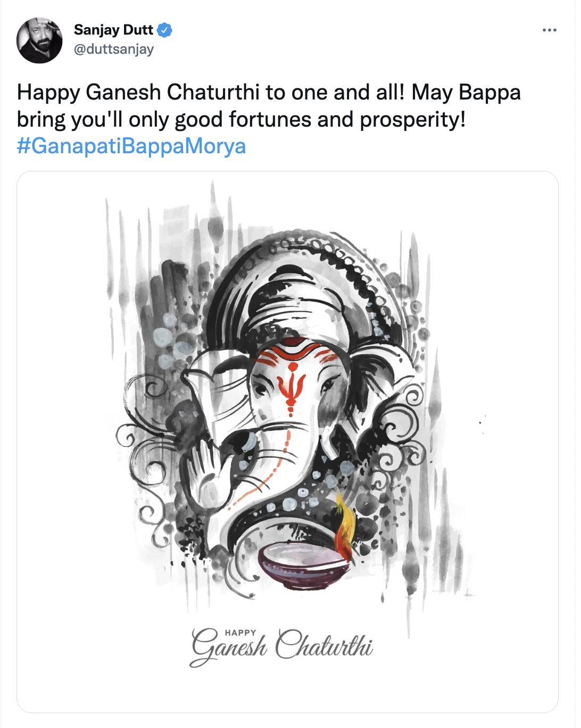This screenshot has height=728, width=581.
Task: Open the three-dot more options menu
Action: (x=550, y=30)
